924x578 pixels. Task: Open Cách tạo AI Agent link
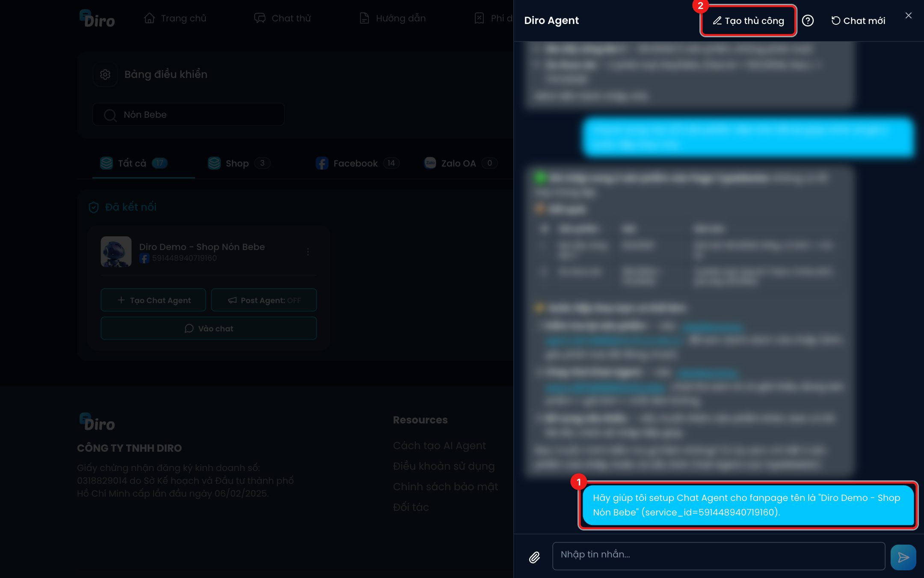click(439, 446)
